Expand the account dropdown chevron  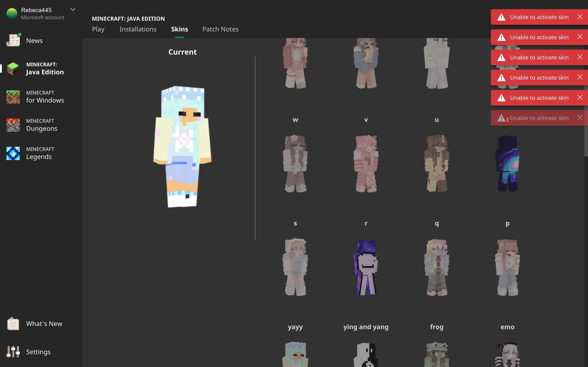click(x=73, y=10)
